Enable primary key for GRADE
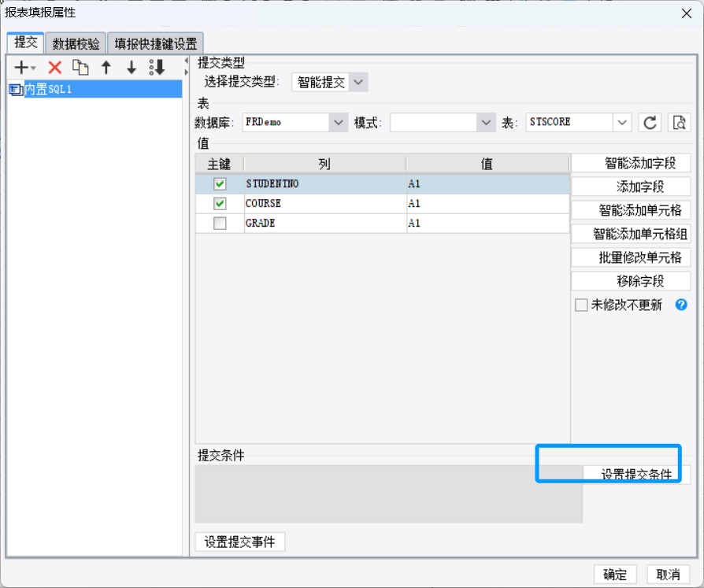 (x=220, y=223)
